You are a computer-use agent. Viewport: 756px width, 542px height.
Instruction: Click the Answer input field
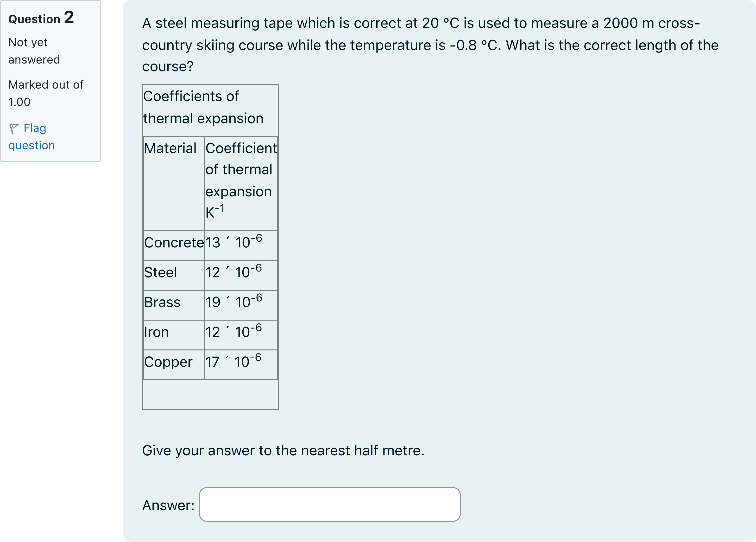pos(330,504)
